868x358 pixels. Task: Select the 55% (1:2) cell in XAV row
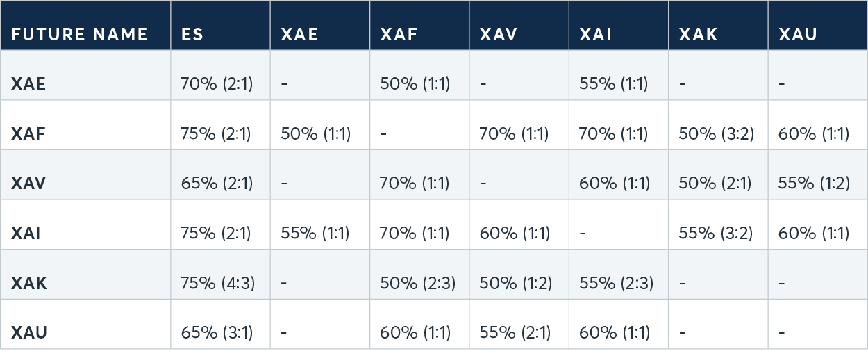[813, 184]
